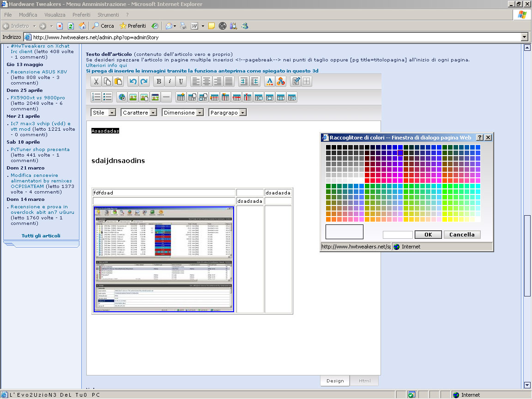Click the color code input field
532x399 pixels.
click(397, 235)
